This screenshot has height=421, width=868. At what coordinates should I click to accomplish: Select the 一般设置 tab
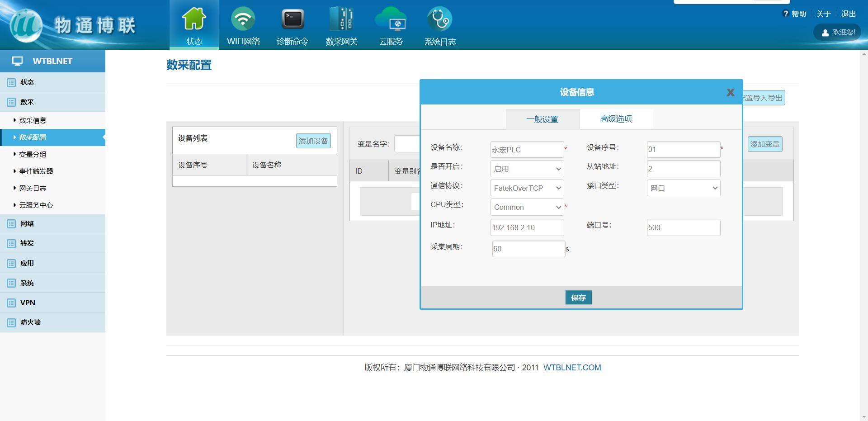(542, 119)
